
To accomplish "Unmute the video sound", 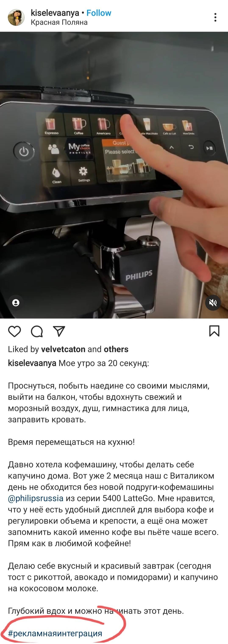I will 213,303.
